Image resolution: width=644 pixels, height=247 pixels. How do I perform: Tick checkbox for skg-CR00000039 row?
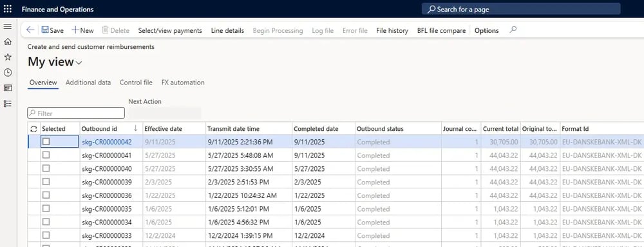click(46, 182)
